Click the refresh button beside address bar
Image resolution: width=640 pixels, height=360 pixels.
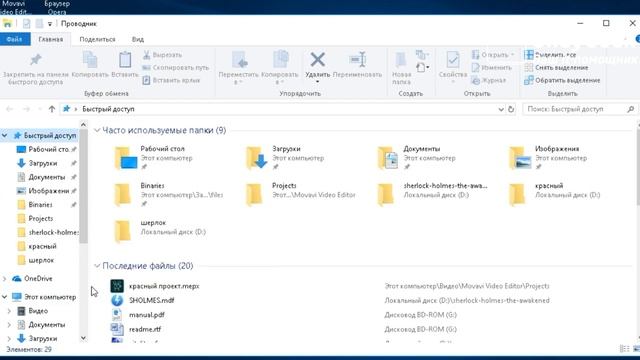click(511, 109)
